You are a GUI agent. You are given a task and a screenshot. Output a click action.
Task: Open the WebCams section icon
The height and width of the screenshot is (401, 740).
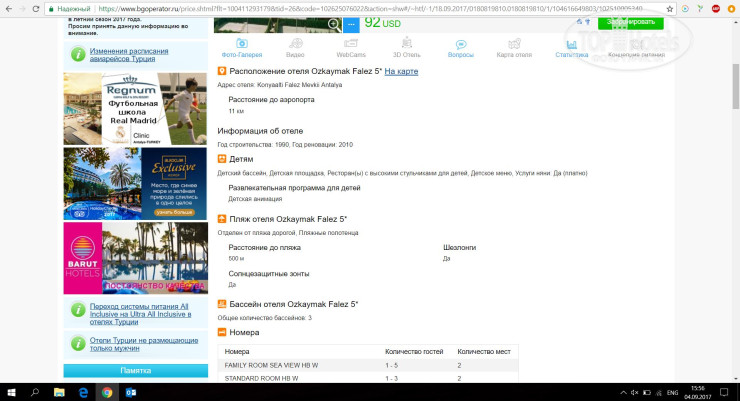[x=349, y=46]
